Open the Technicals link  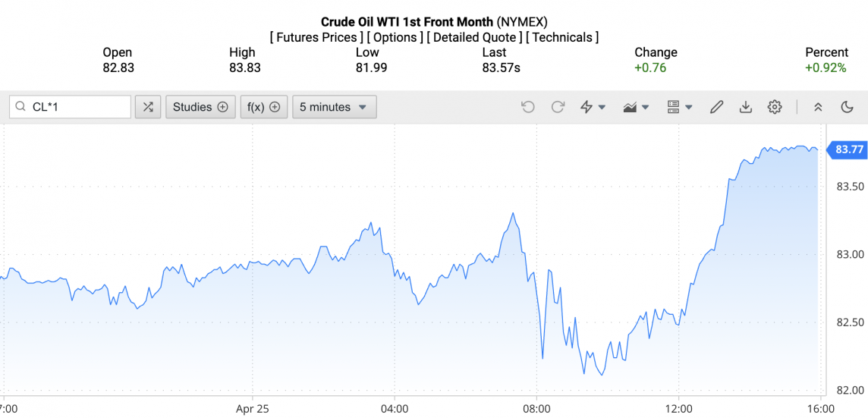click(562, 38)
